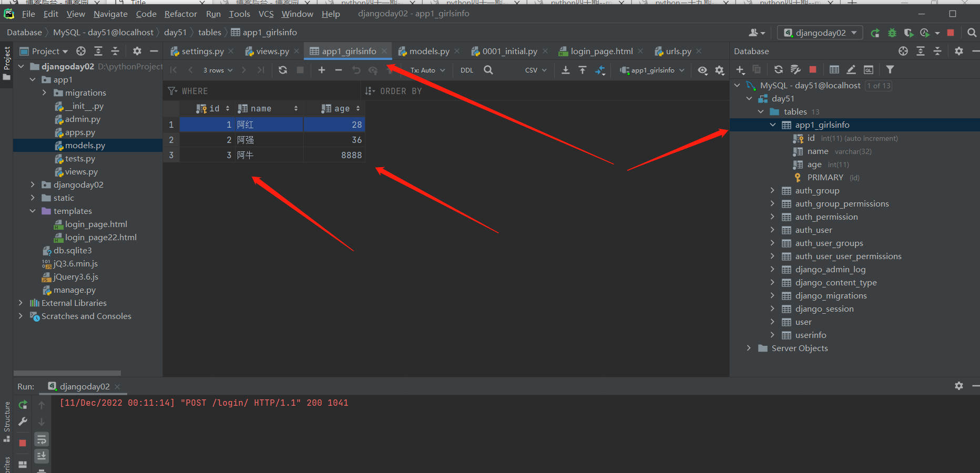This screenshot has width=980, height=473.
Task: Click the DDL button in grid toolbar
Action: (467, 70)
